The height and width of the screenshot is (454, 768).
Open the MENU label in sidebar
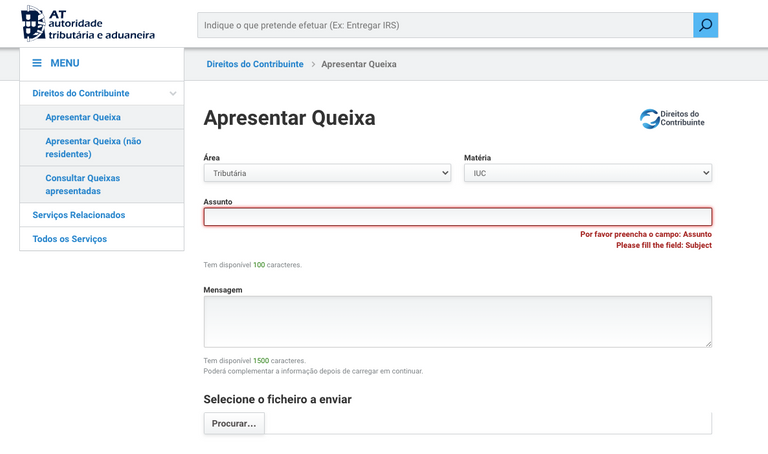[x=65, y=63]
